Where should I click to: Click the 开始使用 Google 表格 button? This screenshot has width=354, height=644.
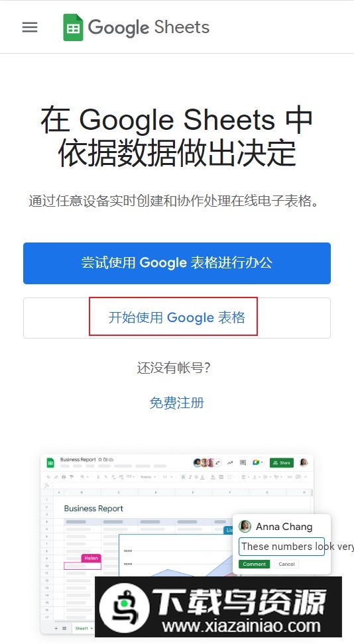tap(177, 317)
